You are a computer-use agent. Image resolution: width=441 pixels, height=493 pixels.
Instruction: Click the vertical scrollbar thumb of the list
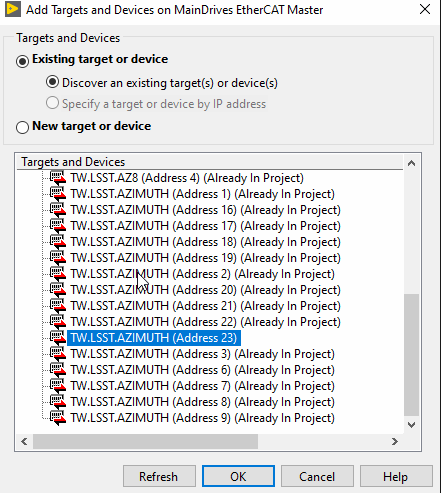411,355
